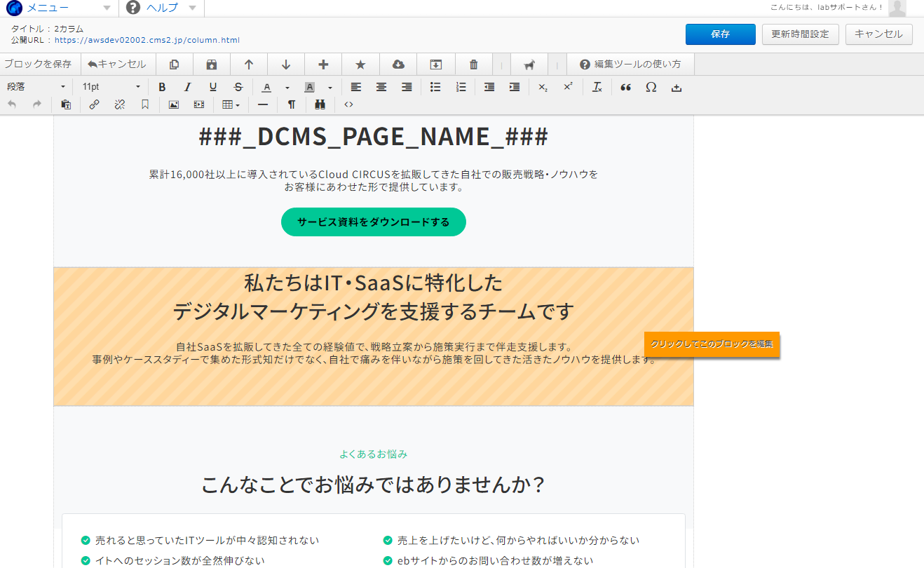924x568 pixels.
Task: Align text right
Action: coord(407,87)
